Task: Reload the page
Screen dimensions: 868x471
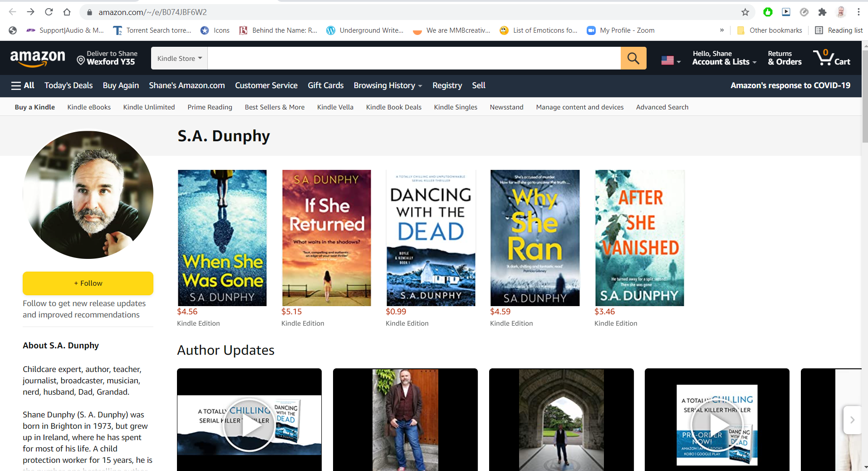Action: pos(49,12)
